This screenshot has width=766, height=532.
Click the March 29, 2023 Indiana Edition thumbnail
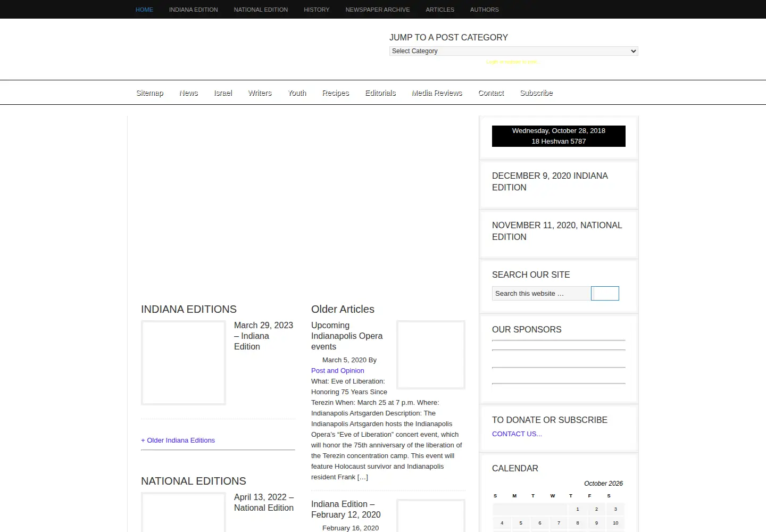pos(184,363)
